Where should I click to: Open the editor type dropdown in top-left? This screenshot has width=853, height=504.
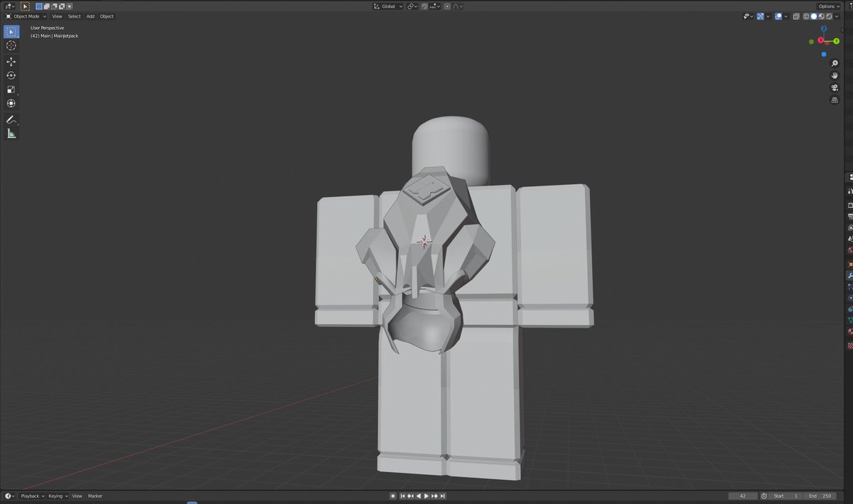(9, 6)
